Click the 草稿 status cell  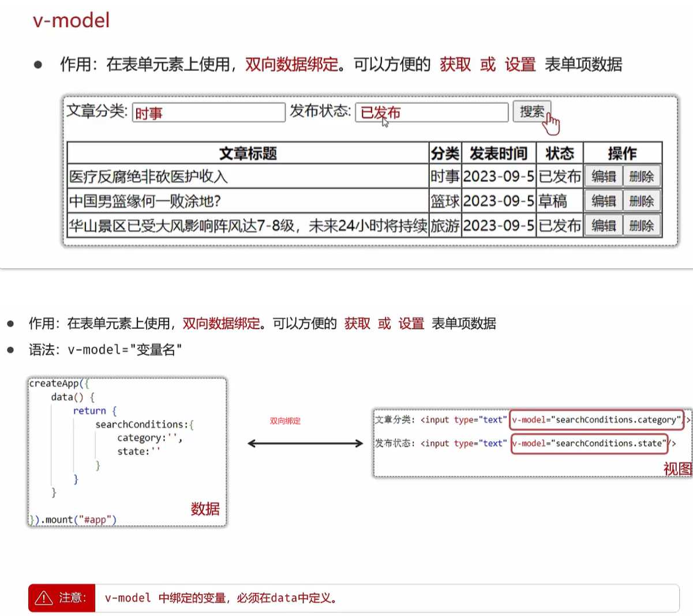click(x=553, y=201)
